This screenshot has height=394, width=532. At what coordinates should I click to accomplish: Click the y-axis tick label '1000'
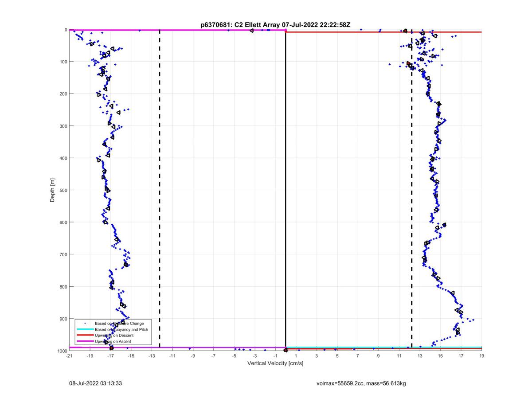pos(62,351)
